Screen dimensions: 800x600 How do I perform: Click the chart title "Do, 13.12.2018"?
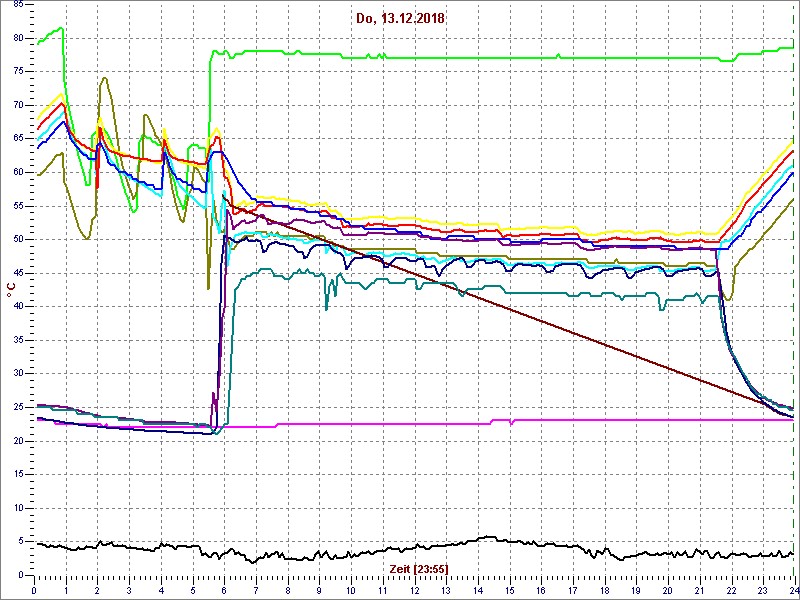403,19
